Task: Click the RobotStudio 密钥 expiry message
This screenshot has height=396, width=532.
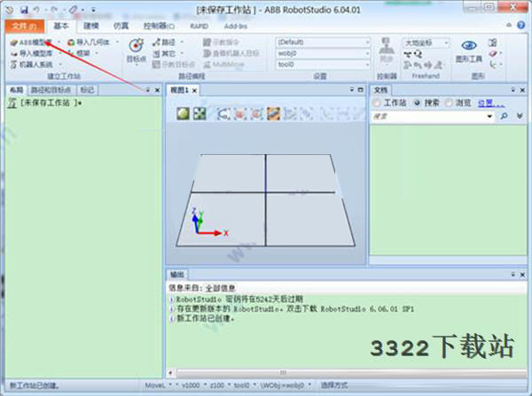Action: point(236,299)
